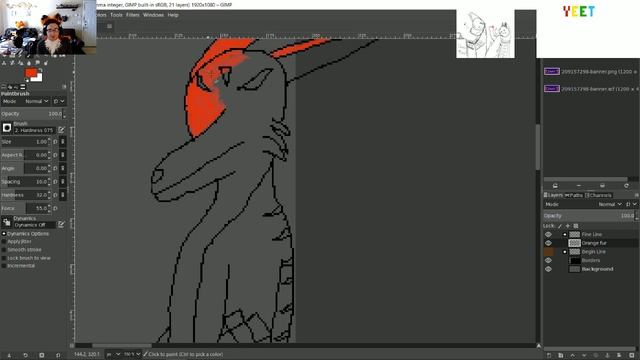640x360 pixels.
Task: Select the 209157298-banner.xcf entry
Action: click(x=590, y=89)
